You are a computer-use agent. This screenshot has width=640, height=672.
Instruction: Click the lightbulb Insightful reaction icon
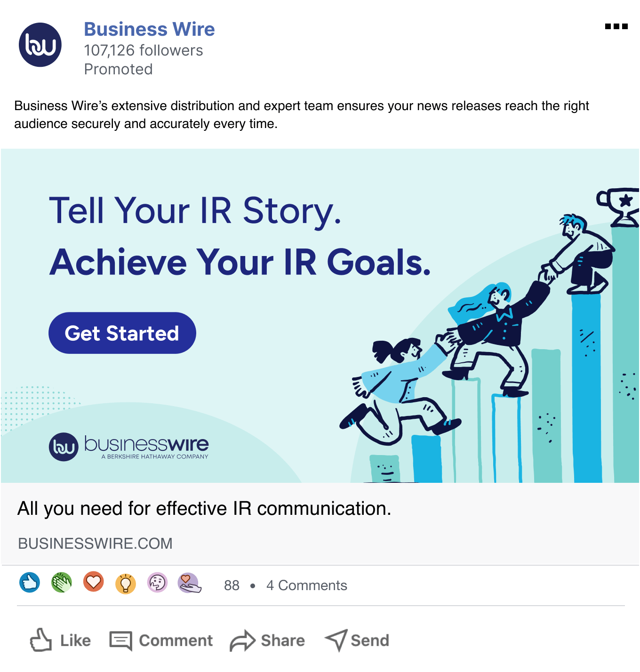(126, 584)
